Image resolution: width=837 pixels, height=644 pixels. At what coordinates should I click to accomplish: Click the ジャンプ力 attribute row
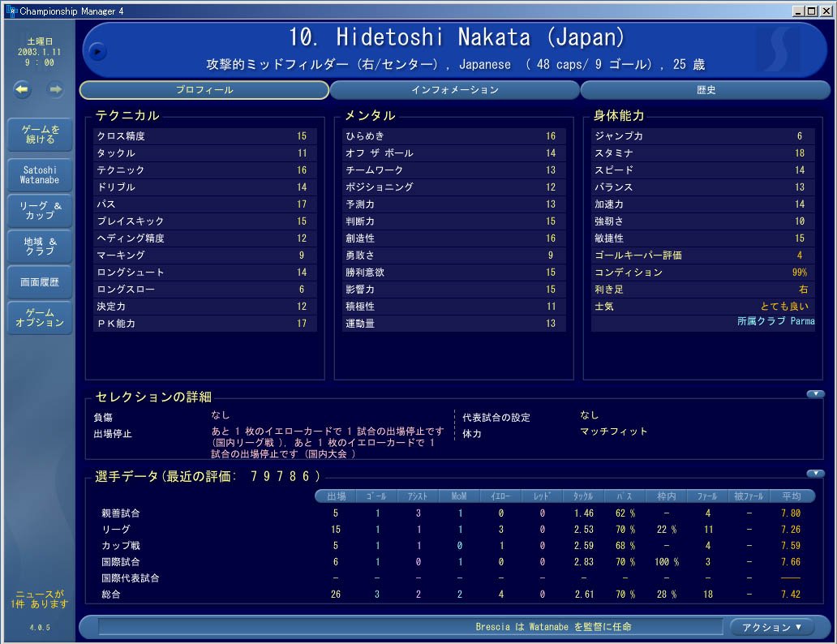(703, 136)
